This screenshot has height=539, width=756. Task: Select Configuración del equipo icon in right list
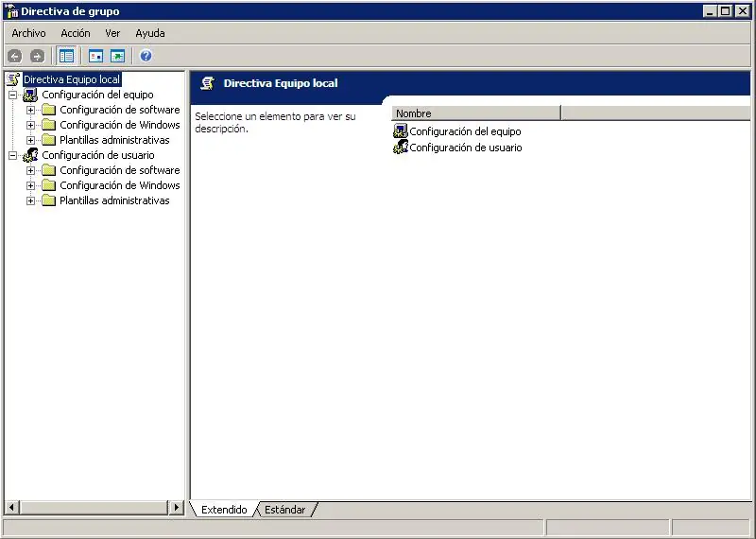[x=401, y=130]
